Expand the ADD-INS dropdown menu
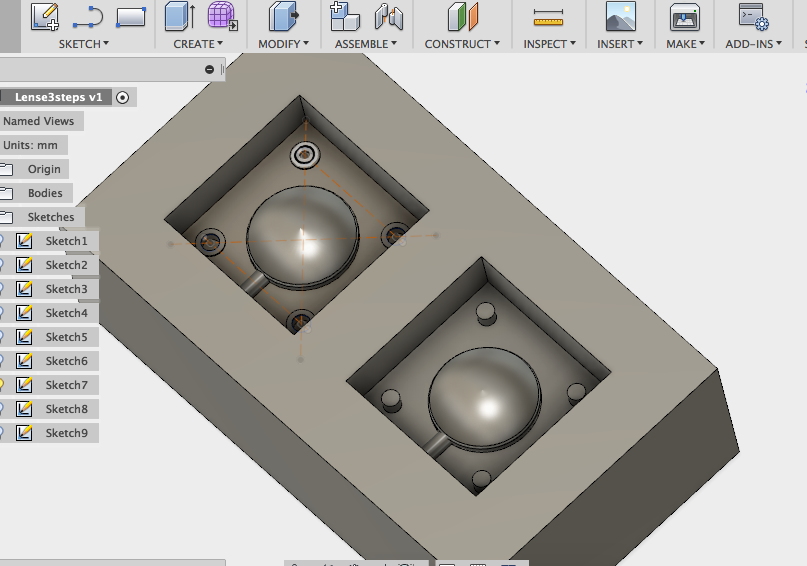Image resolution: width=807 pixels, height=566 pixels. (x=753, y=44)
